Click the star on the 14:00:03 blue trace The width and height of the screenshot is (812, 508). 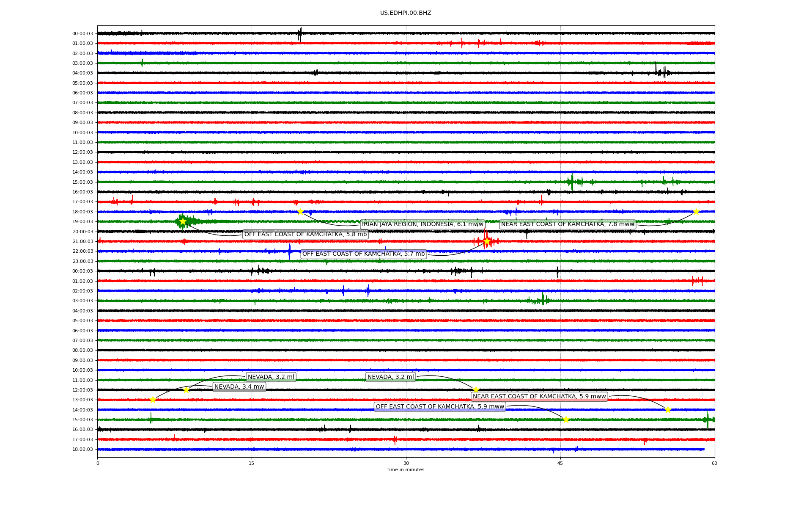(x=668, y=410)
